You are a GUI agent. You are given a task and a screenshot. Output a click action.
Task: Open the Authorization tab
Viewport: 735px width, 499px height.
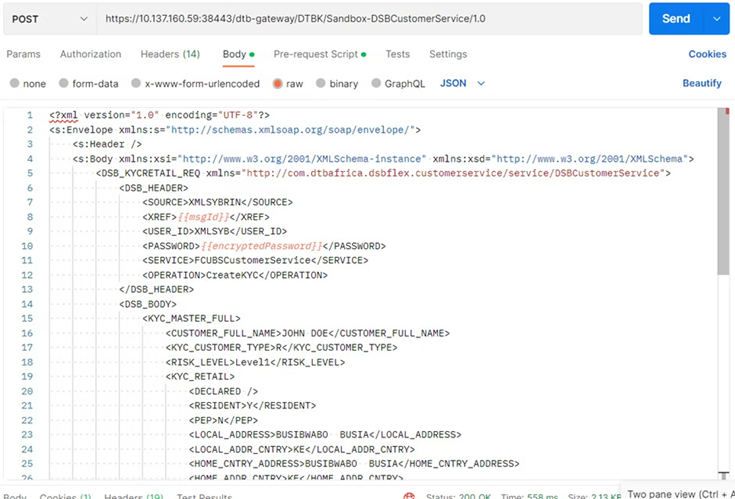90,54
